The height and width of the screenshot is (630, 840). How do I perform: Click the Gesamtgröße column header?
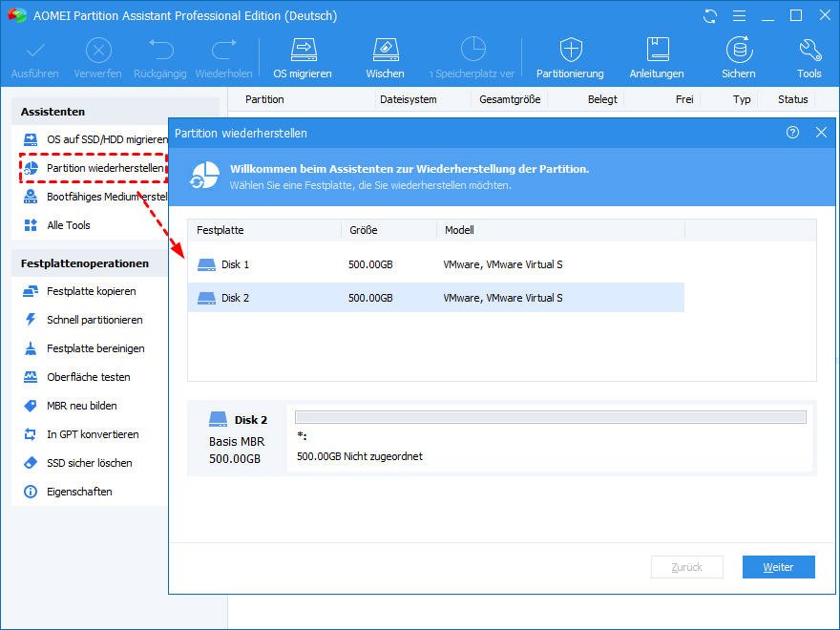pos(510,99)
